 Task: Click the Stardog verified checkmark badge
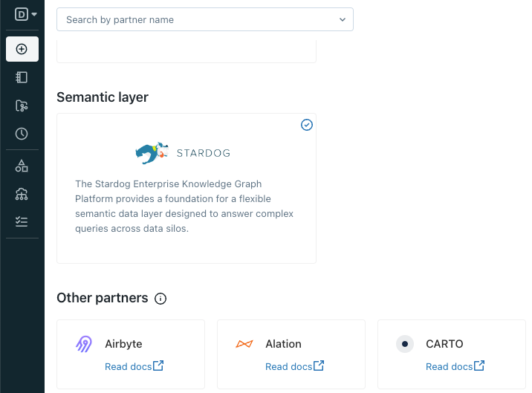pos(307,125)
